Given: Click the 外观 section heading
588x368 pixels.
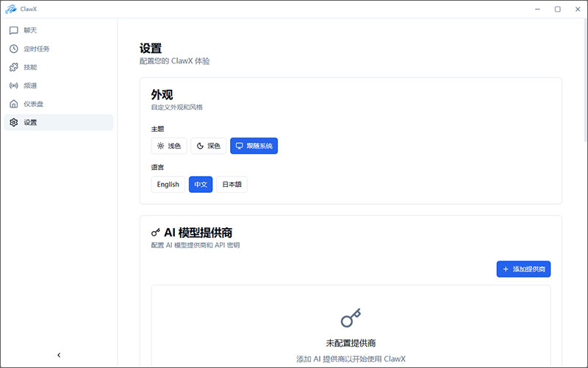Looking at the screenshot, I should pos(162,95).
